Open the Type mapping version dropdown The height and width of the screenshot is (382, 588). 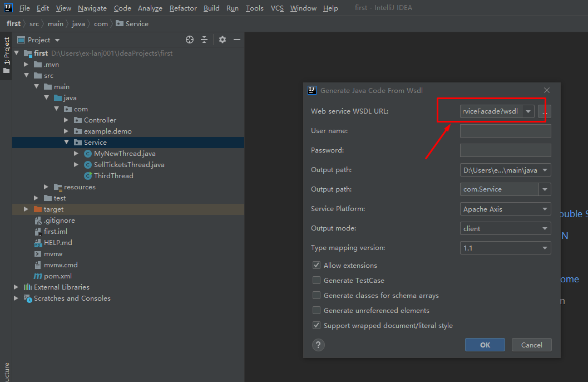[545, 248]
